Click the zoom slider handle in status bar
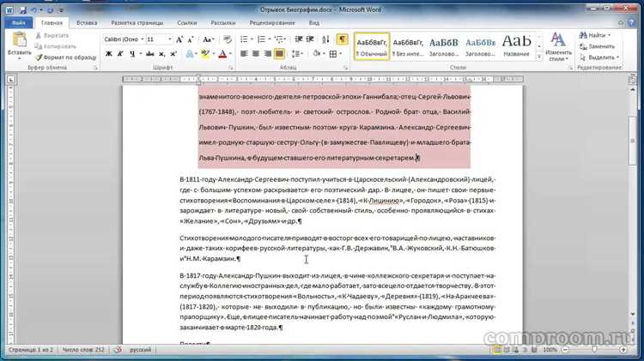Screen dimensions: 644x361 coord(594,350)
